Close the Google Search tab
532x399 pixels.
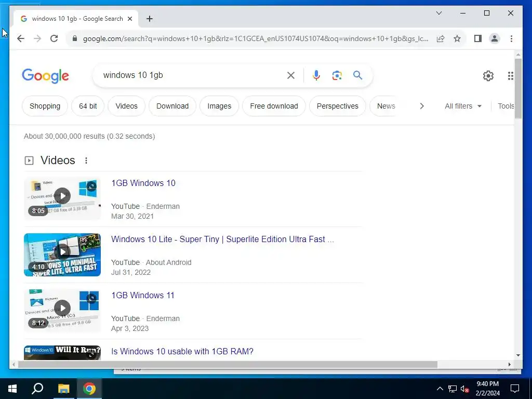click(x=129, y=19)
